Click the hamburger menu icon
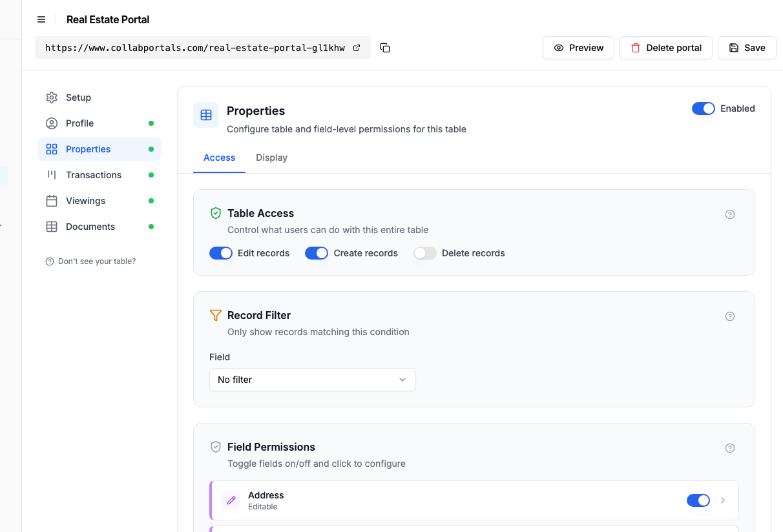This screenshot has height=532, width=783. pos(41,19)
